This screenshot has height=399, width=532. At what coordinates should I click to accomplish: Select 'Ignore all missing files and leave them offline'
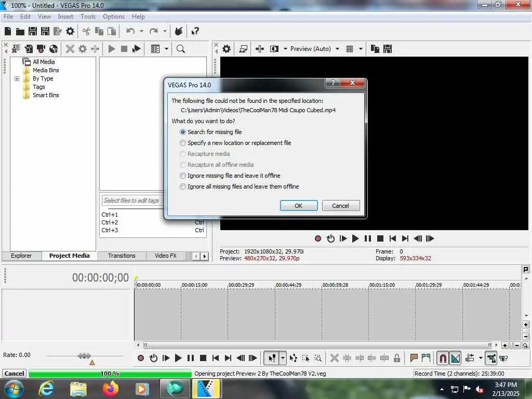239,187
